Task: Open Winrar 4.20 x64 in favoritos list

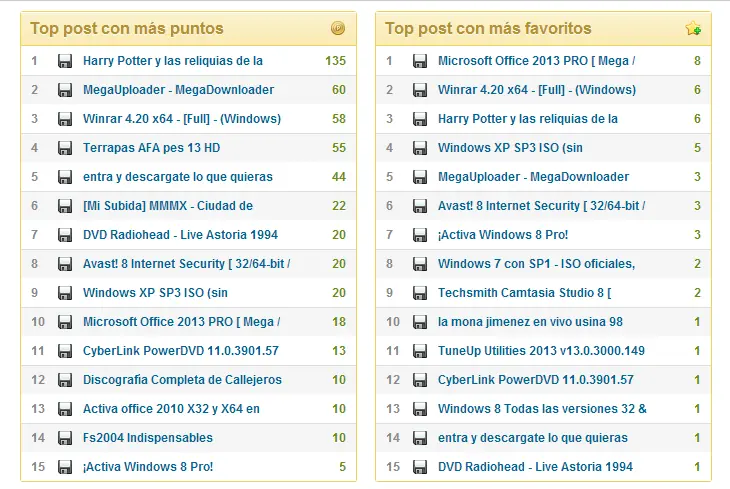Action: pos(537,90)
